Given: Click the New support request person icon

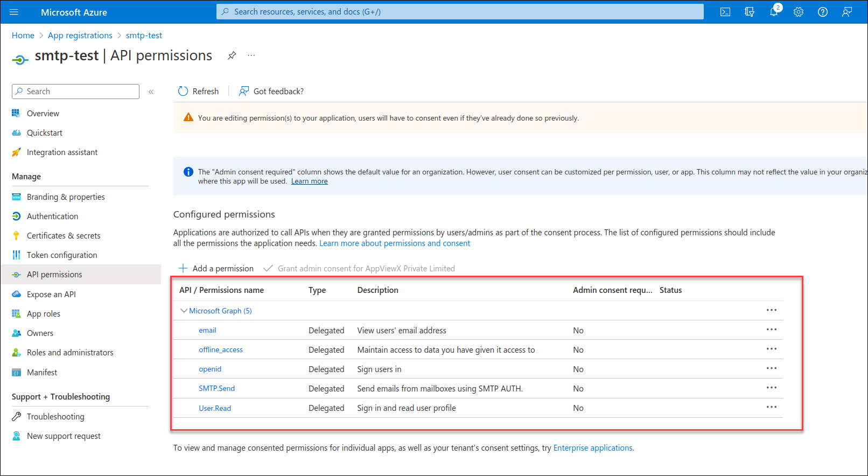Looking at the screenshot, I should [16, 436].
